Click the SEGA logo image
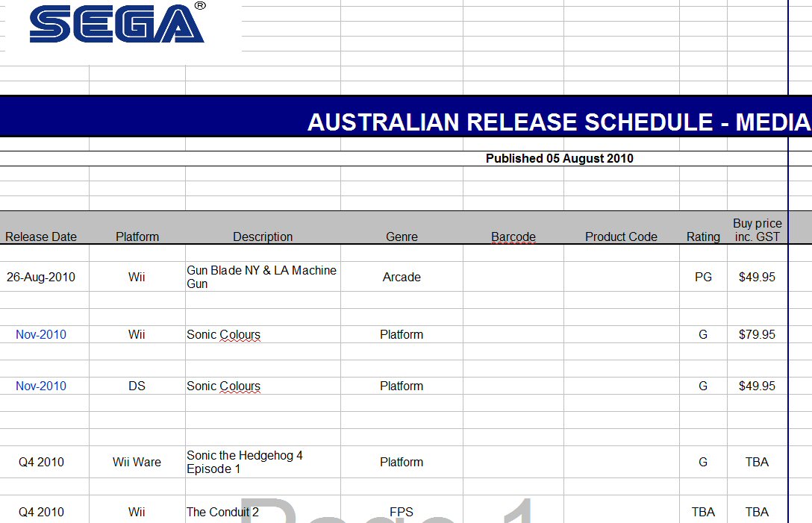 (118, 23)
